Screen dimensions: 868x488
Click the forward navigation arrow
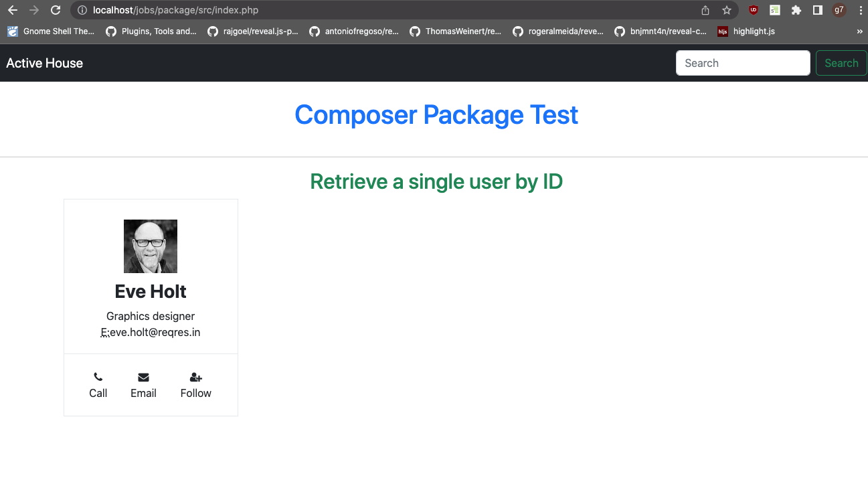[x=33, y=10]
